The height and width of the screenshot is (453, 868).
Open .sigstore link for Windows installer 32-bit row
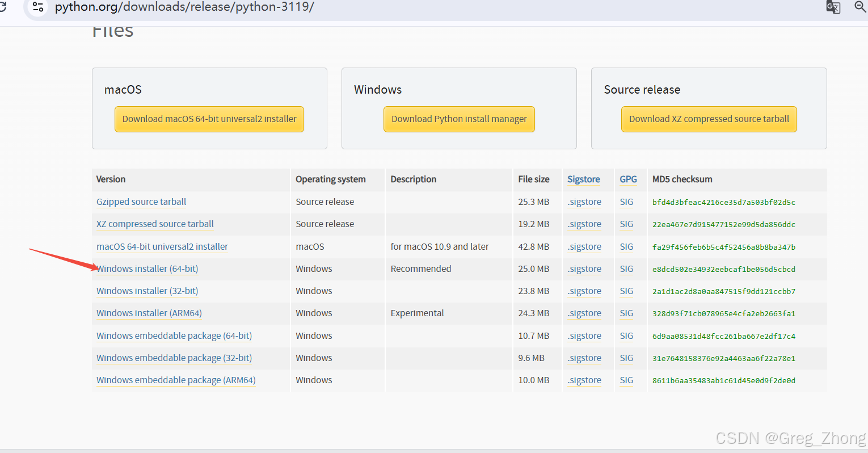tap(584, 291)
